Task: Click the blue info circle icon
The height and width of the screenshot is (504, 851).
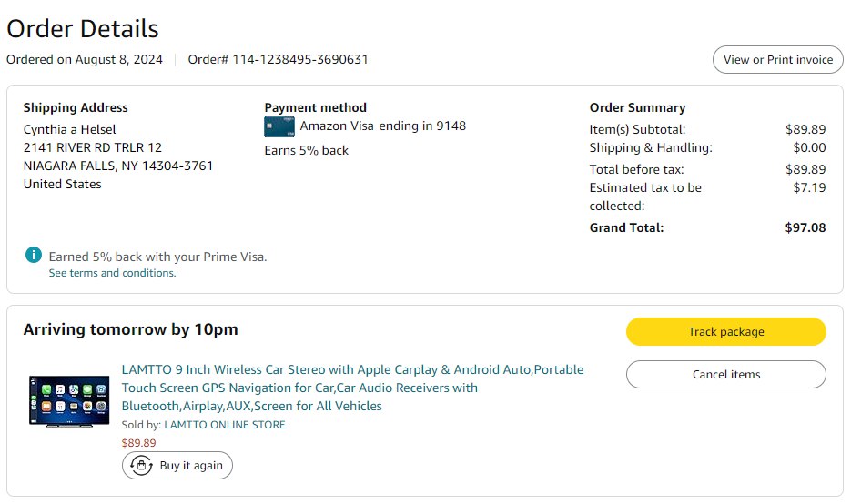Action: coord(33,256)
